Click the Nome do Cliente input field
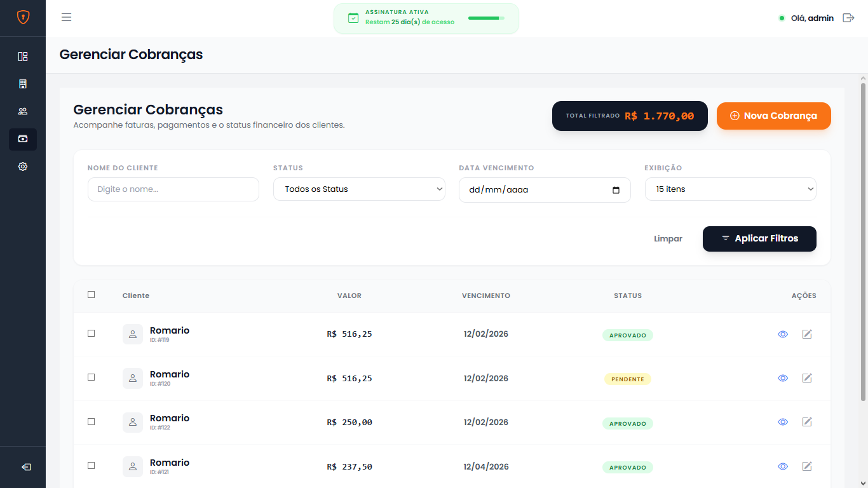The image size is (868, 488). pos(173,189)
